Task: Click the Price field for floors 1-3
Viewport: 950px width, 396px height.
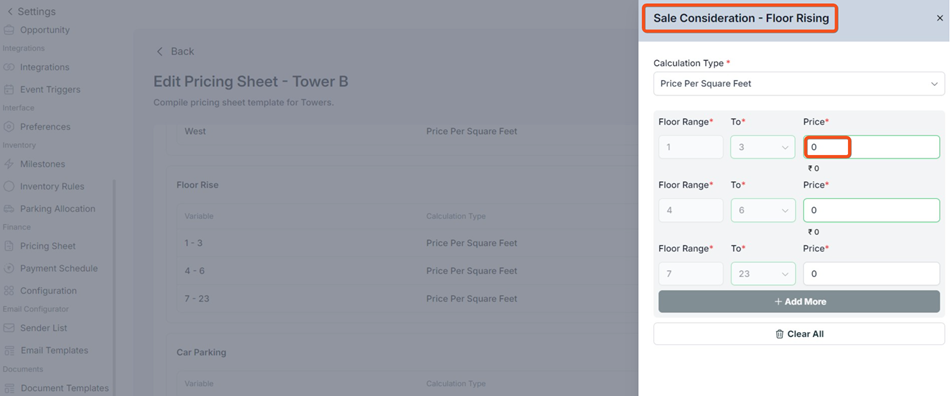Action: coord(871,147)
